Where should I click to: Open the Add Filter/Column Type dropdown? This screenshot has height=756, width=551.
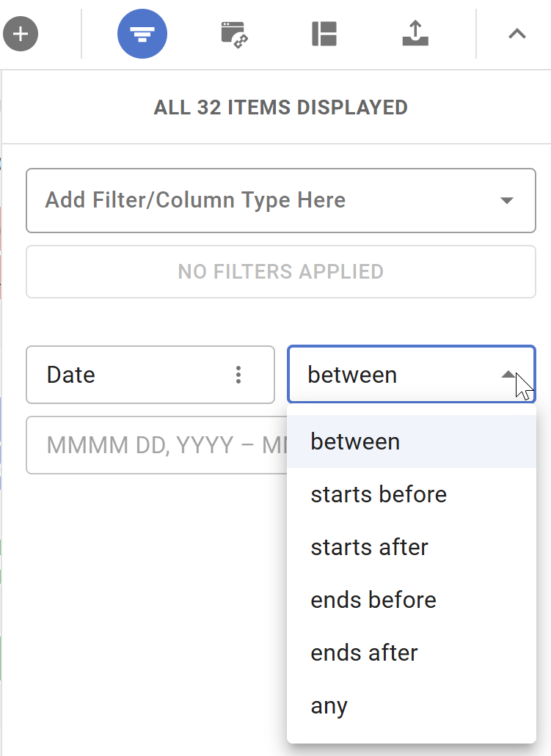tap(280, 200)
